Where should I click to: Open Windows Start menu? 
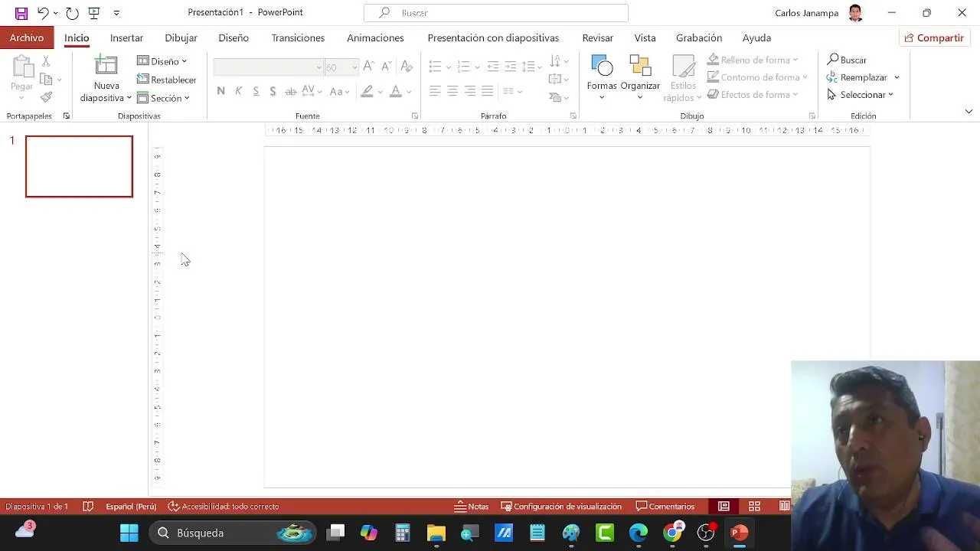129,533
